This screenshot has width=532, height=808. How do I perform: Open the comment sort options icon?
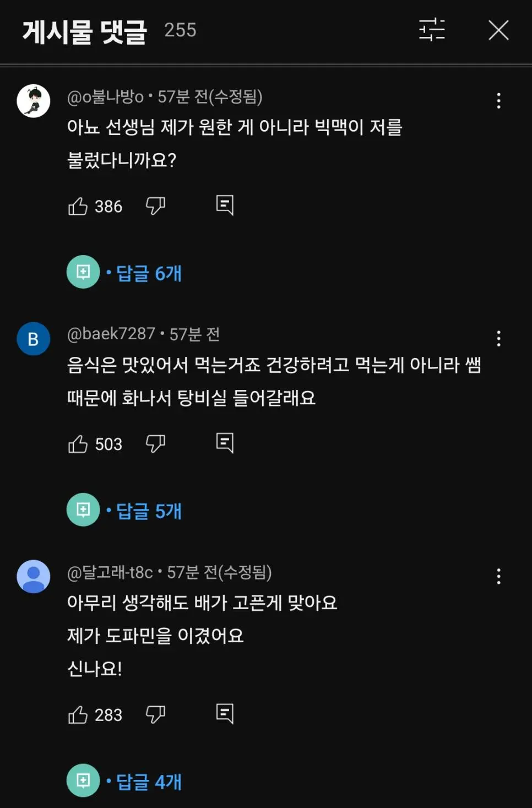(x=432, y=30)
